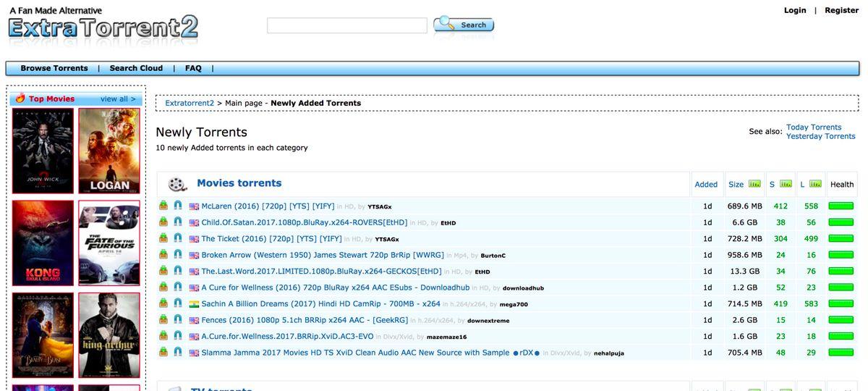The width and height of the screenshot is (868, 391).
Task: Open Search Cloud in the navigation bar
Action: point(136,68)
